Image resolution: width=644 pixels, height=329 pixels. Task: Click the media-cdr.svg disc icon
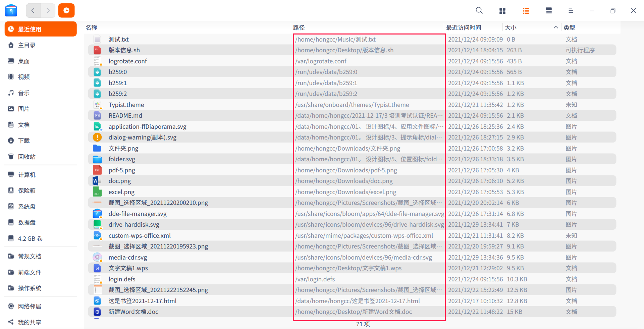point(97,257)
